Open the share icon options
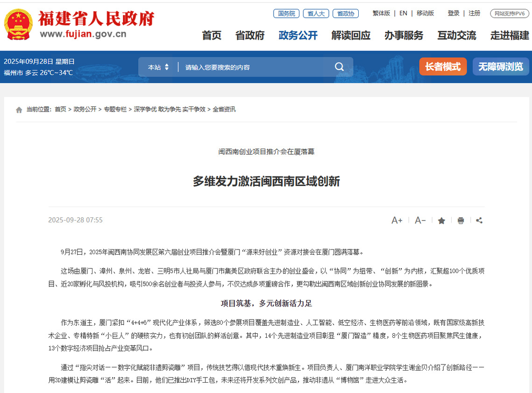 479,221
